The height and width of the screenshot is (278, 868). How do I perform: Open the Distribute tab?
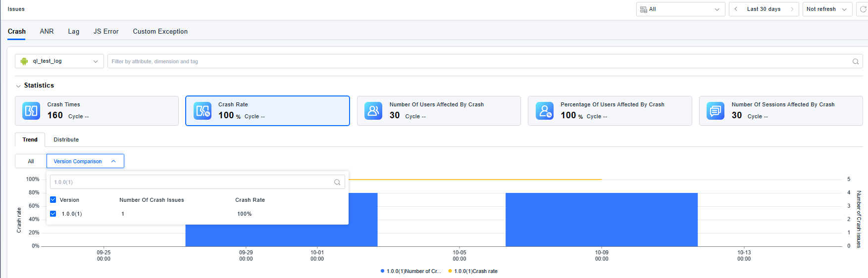point(66,140)
